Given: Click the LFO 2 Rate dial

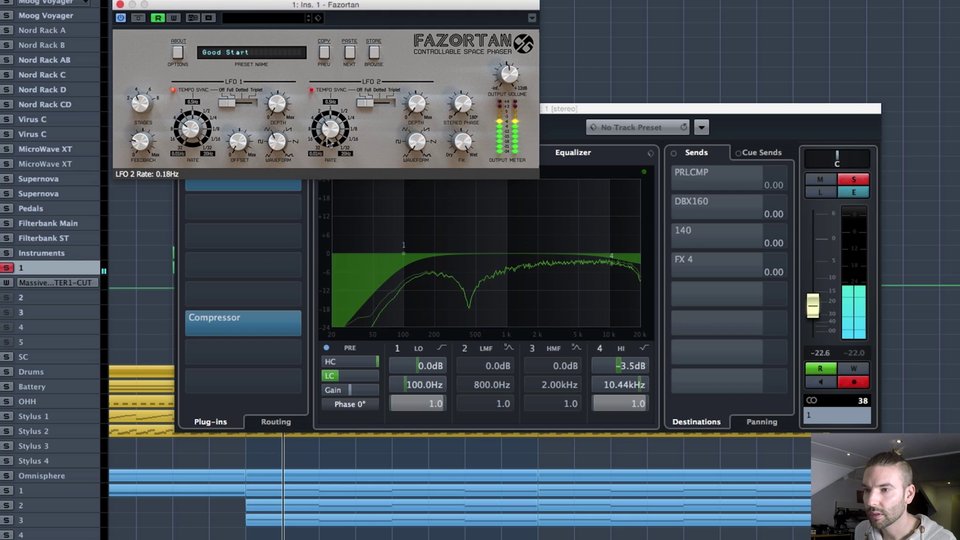Looking at the screenshot, I should [x=330, y=129].
